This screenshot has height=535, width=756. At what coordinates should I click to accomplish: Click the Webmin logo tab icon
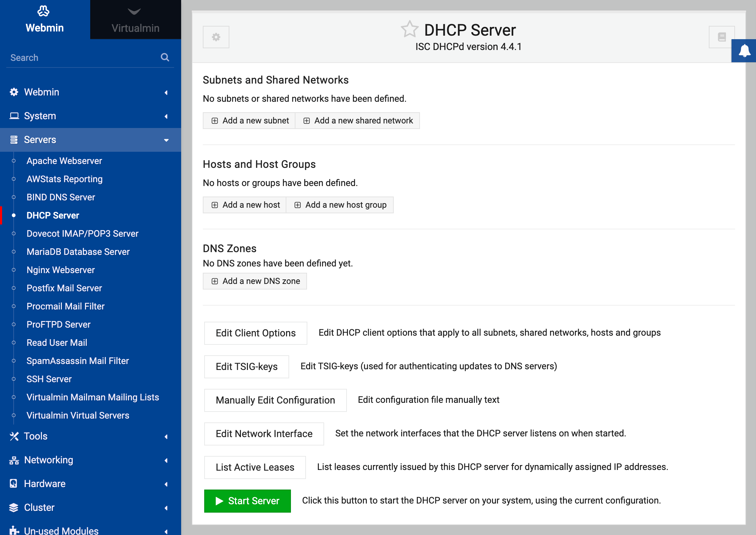click(x=44, y=12)
